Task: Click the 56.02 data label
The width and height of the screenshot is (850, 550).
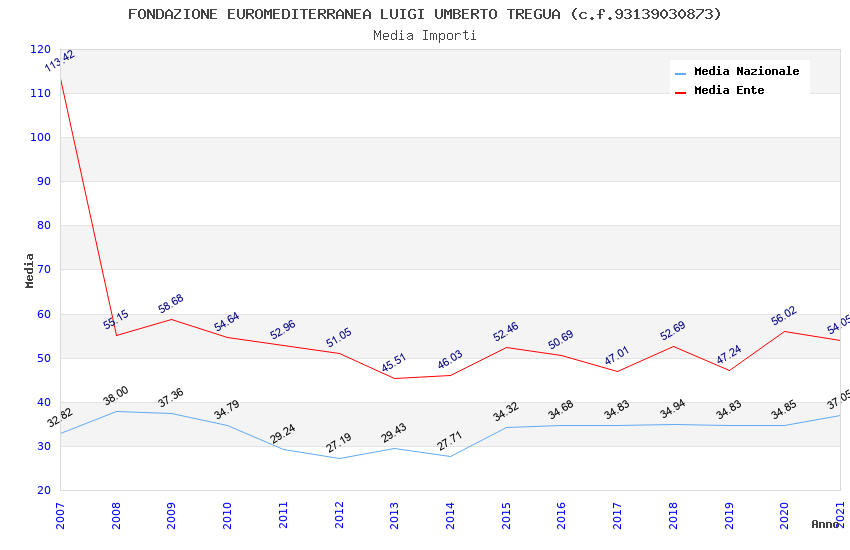Action: 784,315
